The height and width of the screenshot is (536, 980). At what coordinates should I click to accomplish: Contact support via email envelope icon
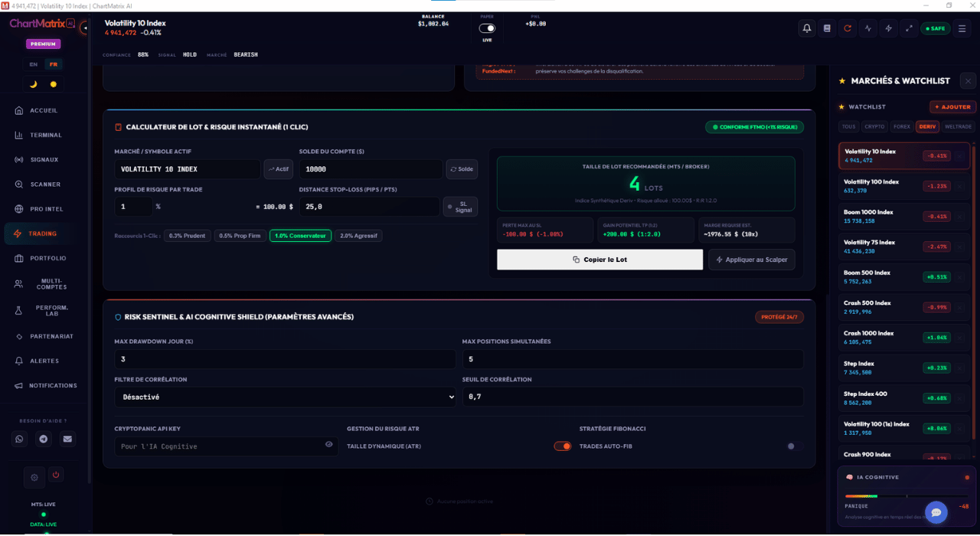point(68,439)
